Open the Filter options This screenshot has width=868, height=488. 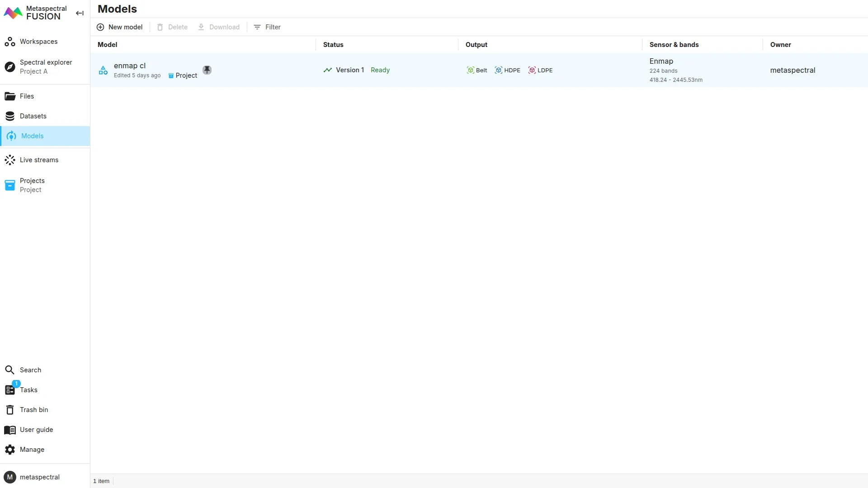(x=267, y=27)
